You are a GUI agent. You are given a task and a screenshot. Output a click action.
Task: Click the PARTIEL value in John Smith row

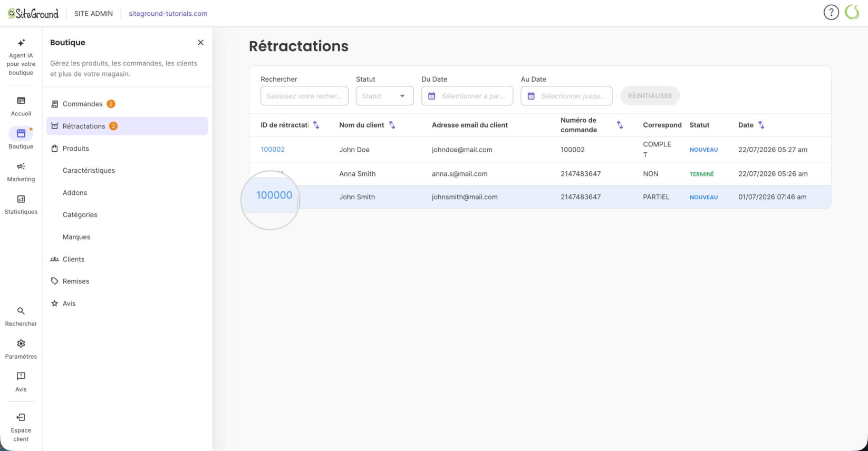[656, 197]
